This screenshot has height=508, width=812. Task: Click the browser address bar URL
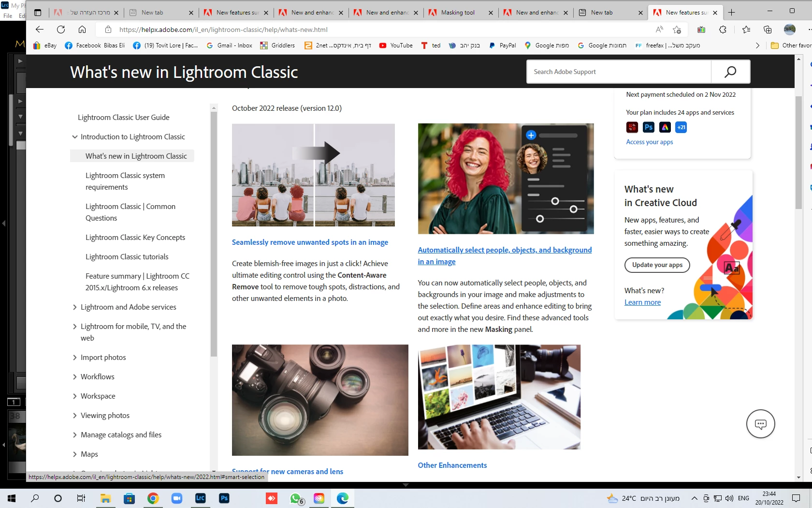coord(223,30)
